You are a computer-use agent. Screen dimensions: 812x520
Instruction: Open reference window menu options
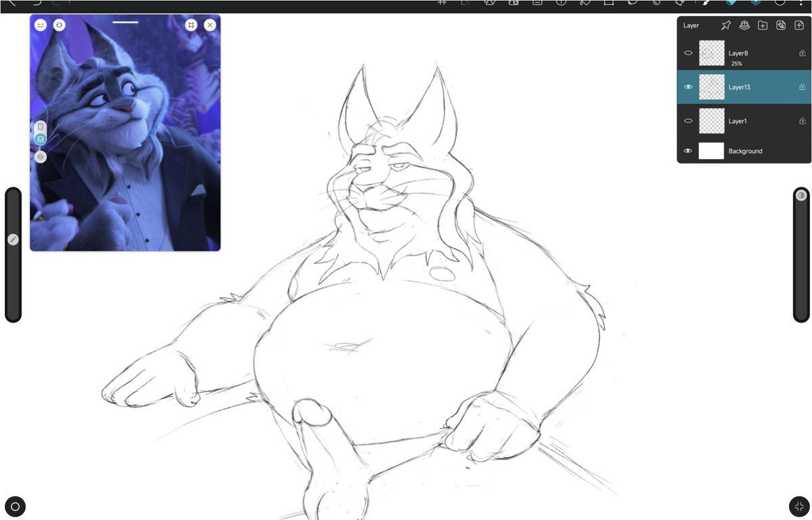(41, 25)
